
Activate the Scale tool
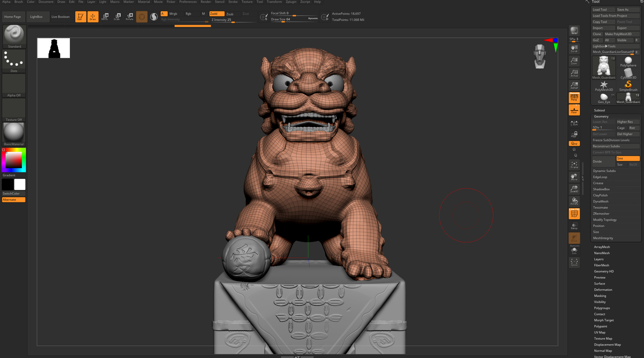(117, 16)
